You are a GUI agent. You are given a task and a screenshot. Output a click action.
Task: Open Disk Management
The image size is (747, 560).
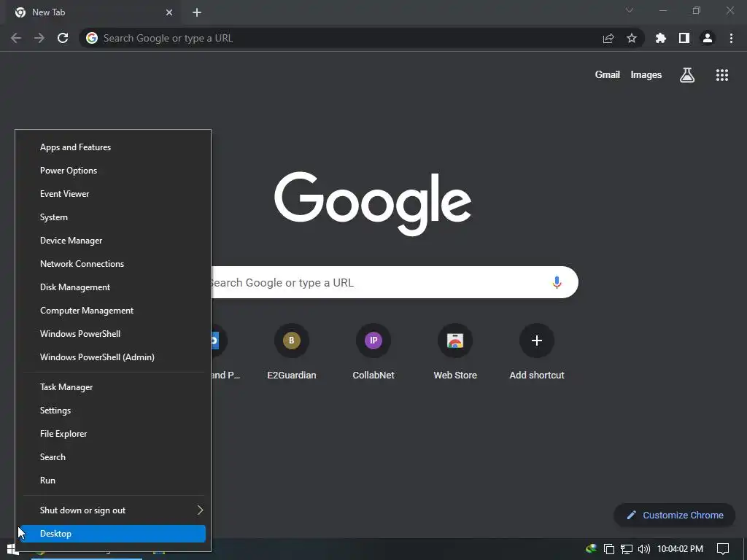point(113,287)
